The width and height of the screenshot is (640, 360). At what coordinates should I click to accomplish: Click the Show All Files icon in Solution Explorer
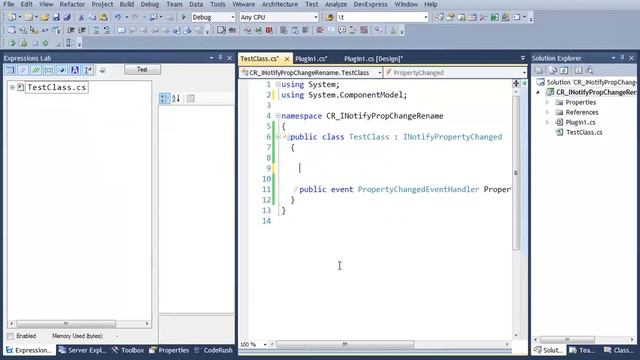click(x=552, y=70)
